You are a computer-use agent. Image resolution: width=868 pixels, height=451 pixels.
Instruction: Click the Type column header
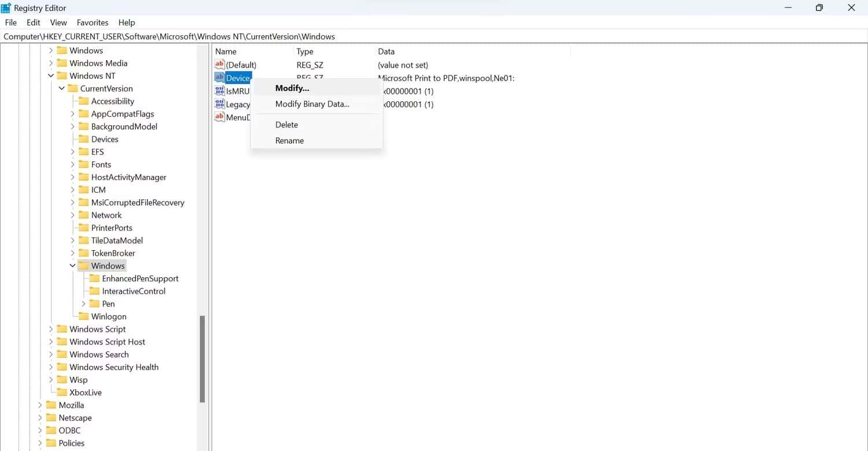[305, 52]
